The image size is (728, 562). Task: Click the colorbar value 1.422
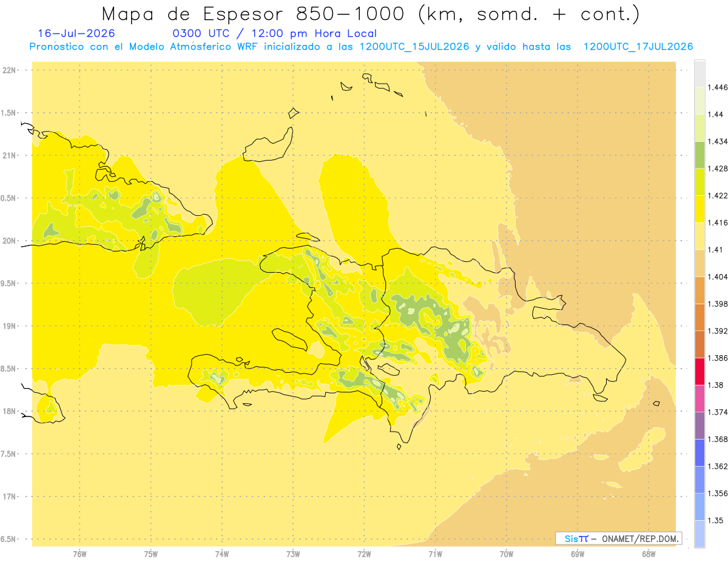coord(719,195)
